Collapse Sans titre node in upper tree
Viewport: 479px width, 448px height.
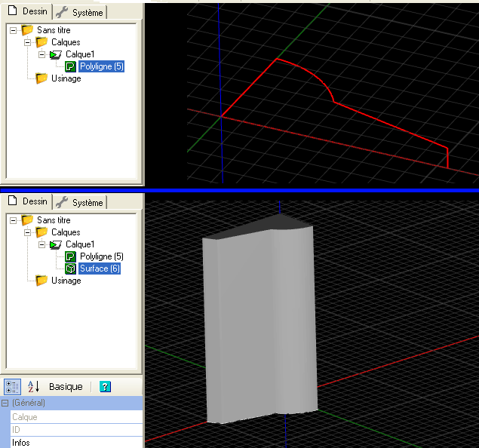(13, 30)
